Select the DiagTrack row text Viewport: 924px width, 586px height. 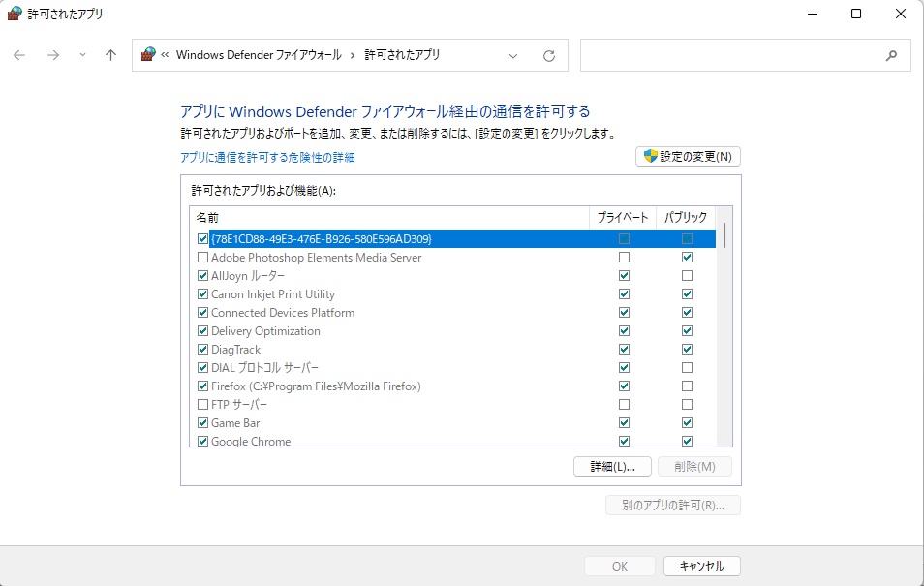click(x=235, y=349)
